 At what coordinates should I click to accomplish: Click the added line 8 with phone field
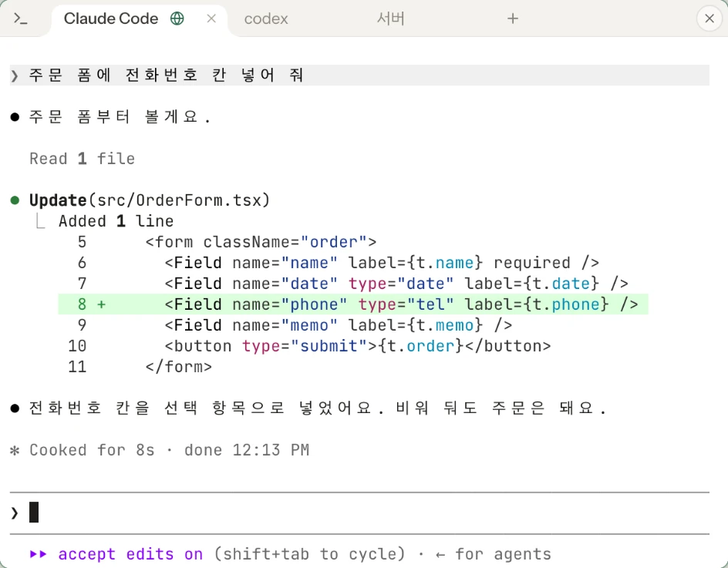[x=353, y=304]
